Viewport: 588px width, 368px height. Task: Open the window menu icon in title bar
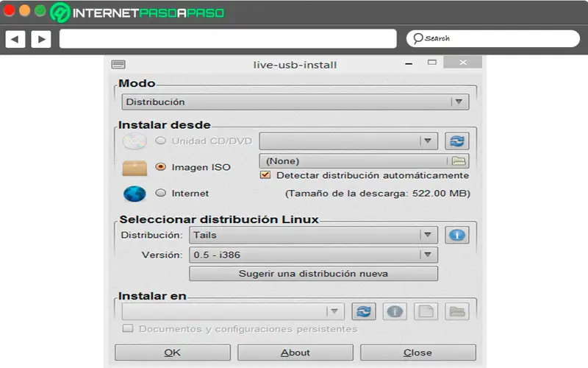118,65
